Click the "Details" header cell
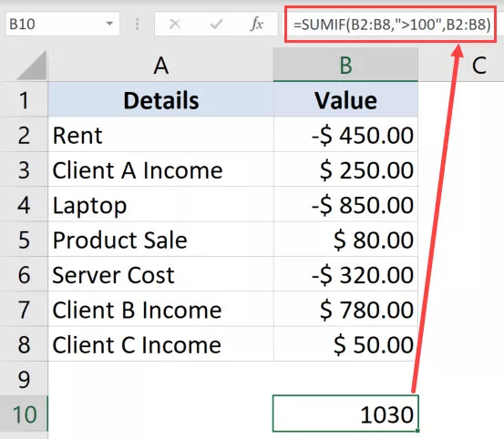The image size is (504, 439). pyautogui.click(x=160, y=99)
